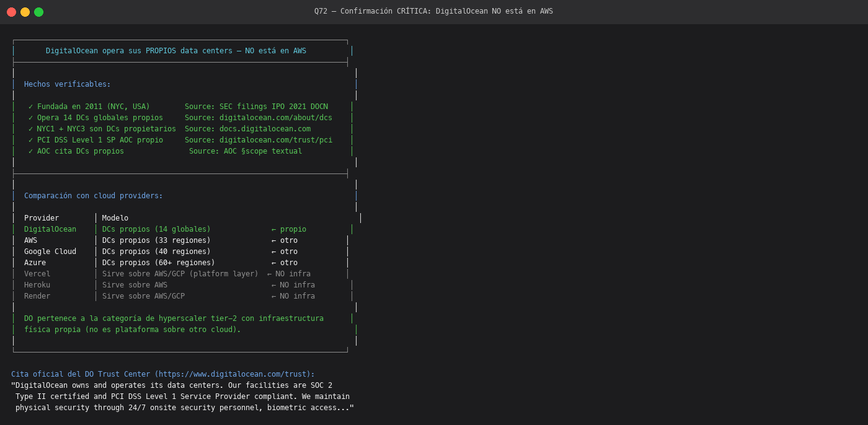Click '← NO infra' in Heroku row
Image resolution: width=868 pixels, height=425 pixels.
click(293, 285)
